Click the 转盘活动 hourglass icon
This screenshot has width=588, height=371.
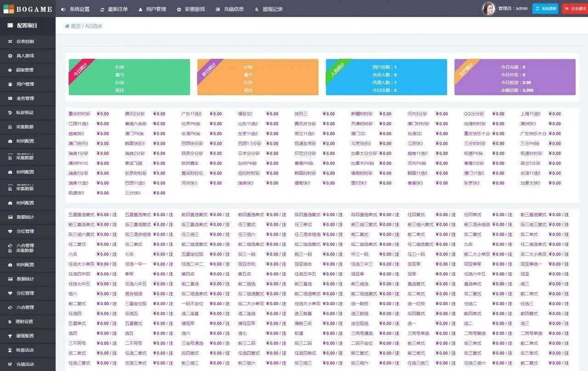[x=10, y=350]
